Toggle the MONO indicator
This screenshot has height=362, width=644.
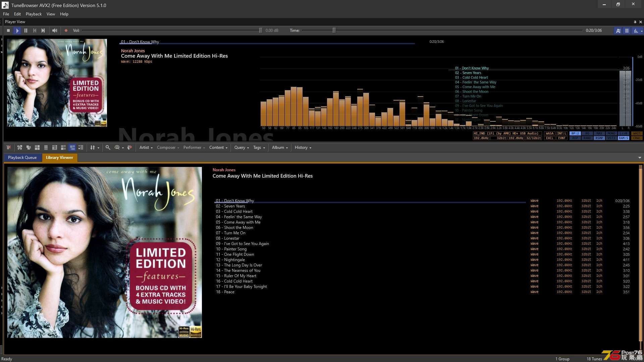(611, 133)
